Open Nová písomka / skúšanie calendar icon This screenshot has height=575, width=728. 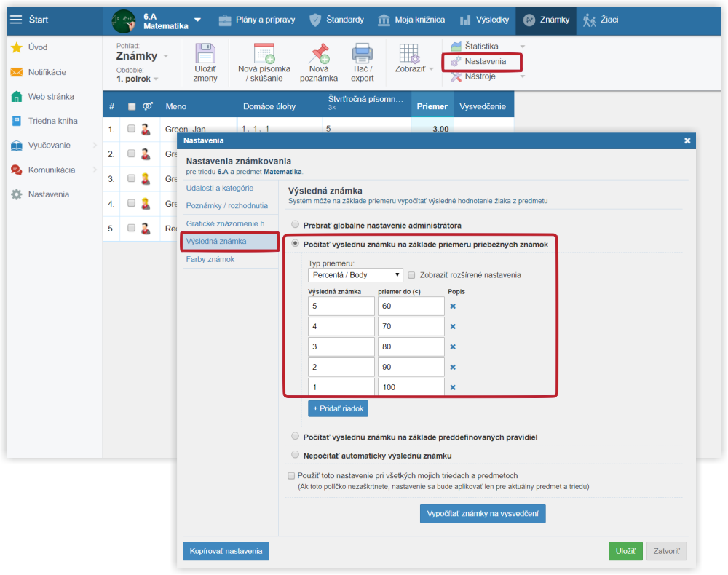coord(264,55)
